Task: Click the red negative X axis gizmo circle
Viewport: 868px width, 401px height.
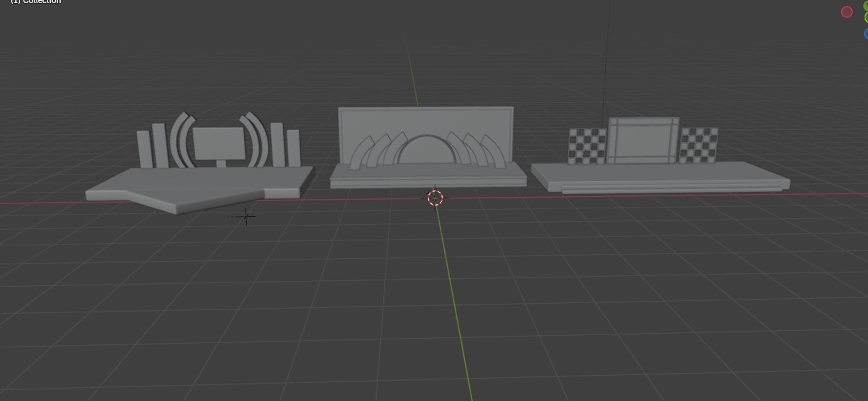Action: (847, 12)
